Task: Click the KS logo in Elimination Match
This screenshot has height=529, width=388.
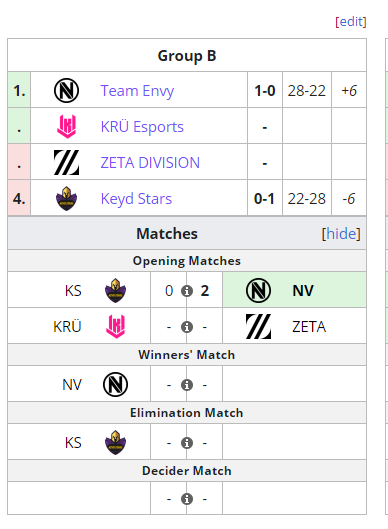Action: click(x=115, y=442)
